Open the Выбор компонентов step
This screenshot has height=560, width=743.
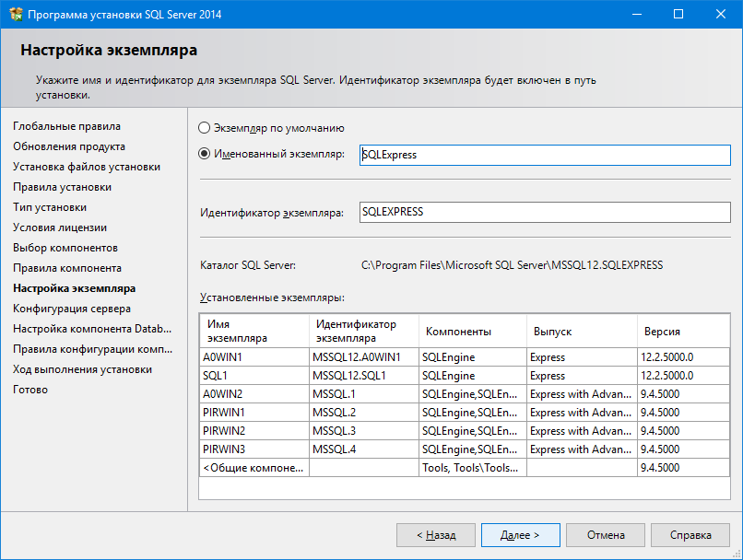[x=65, y=248]
